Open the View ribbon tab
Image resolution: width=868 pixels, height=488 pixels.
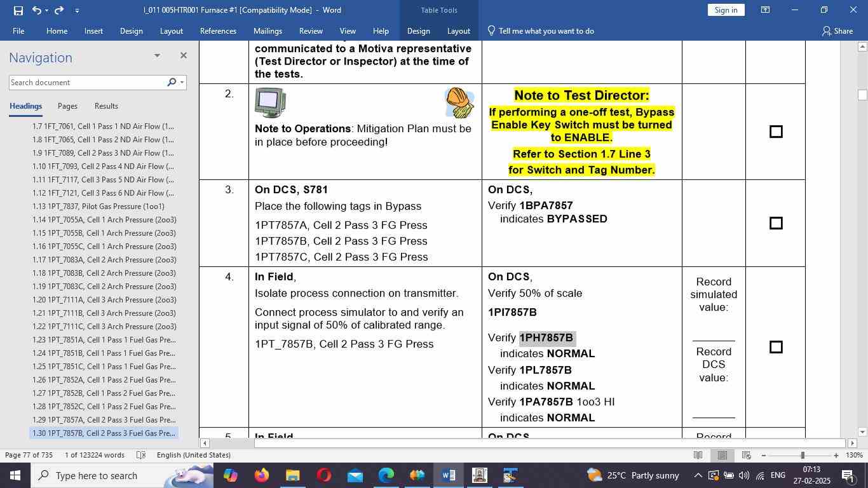click(x=348, y=30)
